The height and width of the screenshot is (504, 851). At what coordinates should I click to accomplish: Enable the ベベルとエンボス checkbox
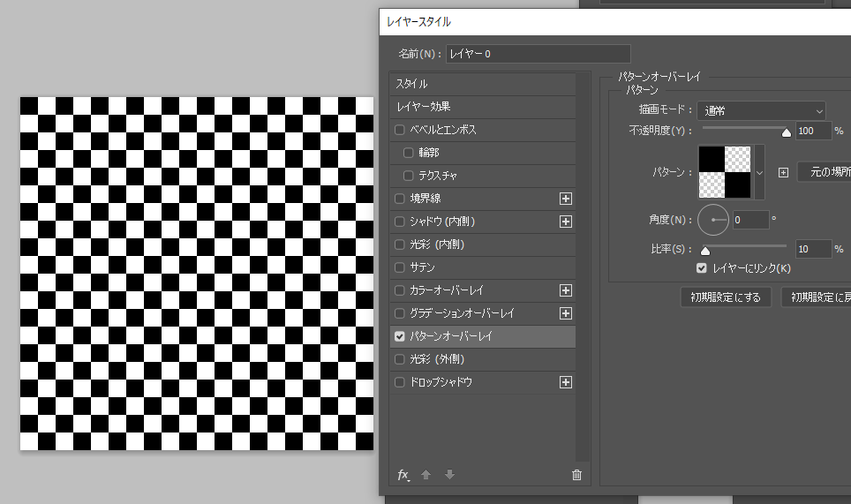point(400,130)
